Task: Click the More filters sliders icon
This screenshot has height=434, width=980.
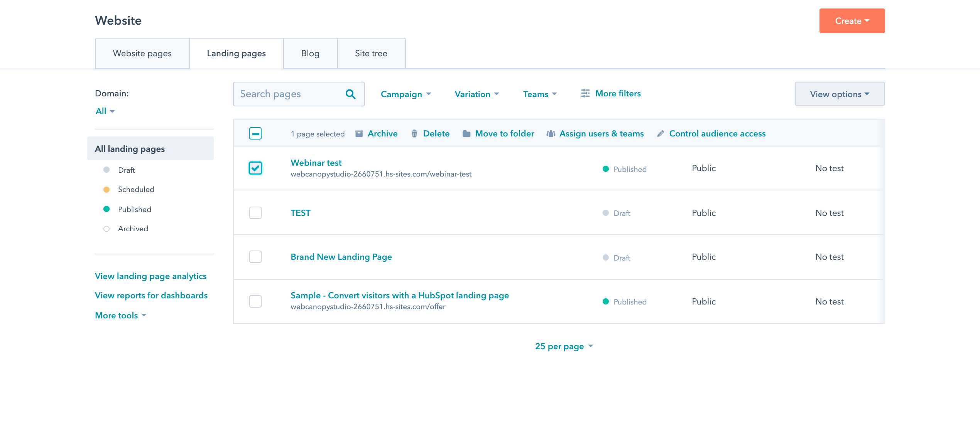Action: pos(585,93)
